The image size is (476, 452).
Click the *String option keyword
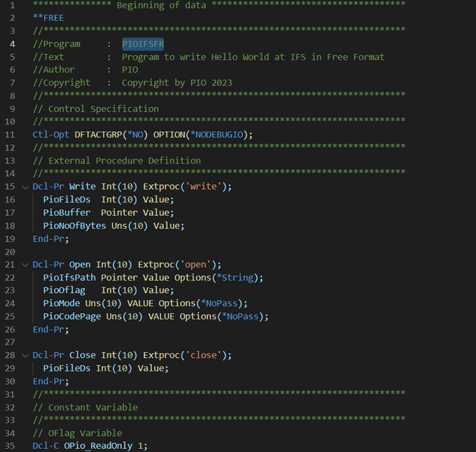pos(235,278)
